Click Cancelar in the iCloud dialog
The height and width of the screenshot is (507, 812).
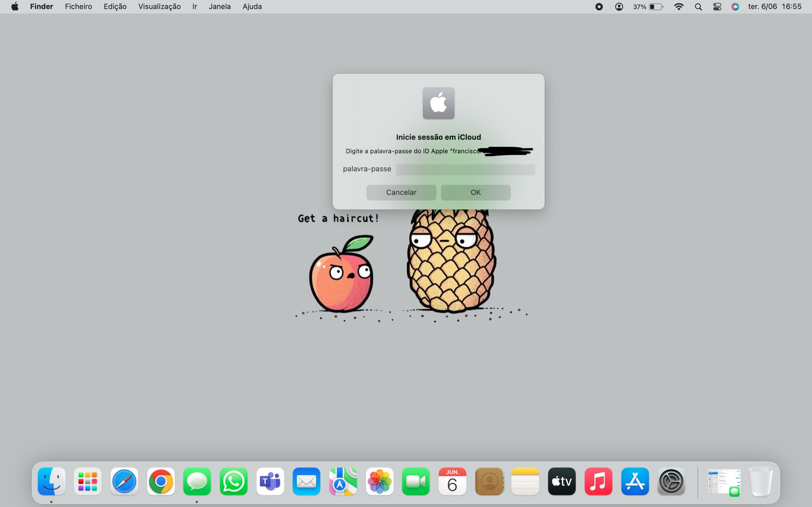pos(401,192)
